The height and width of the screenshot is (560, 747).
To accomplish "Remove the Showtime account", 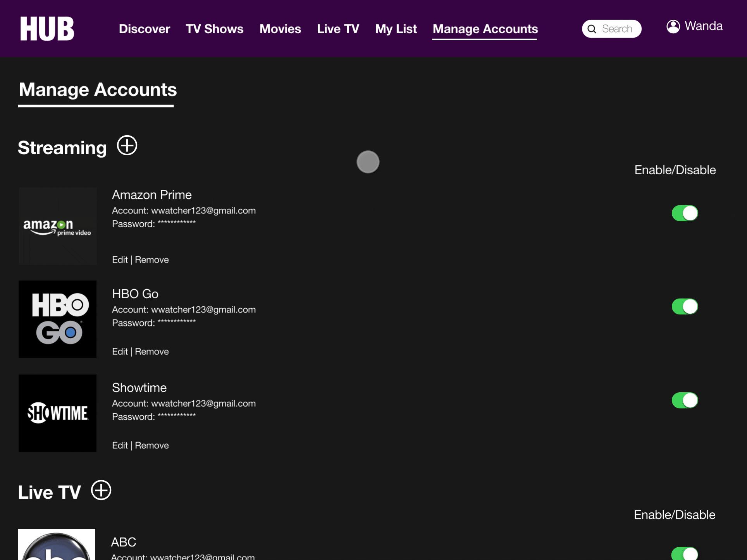I will 152,445.
